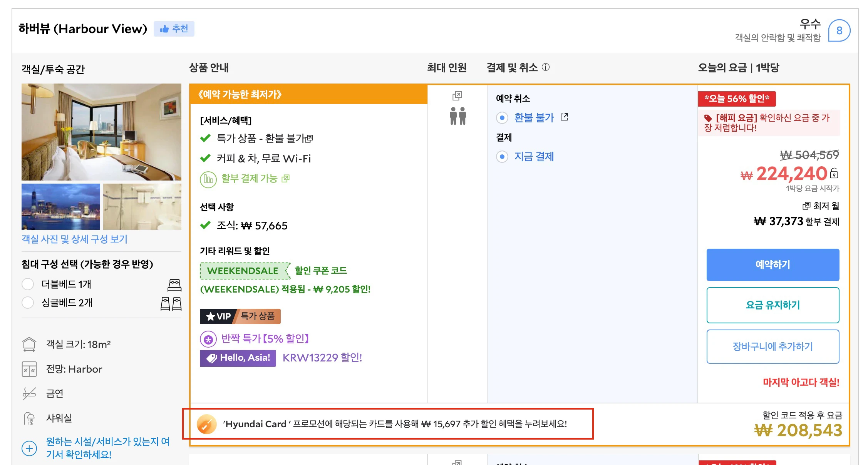This screenshot has height=465, width=868.
Task: Click the 추천 thumbs-up badge icon
Action: 165,28
